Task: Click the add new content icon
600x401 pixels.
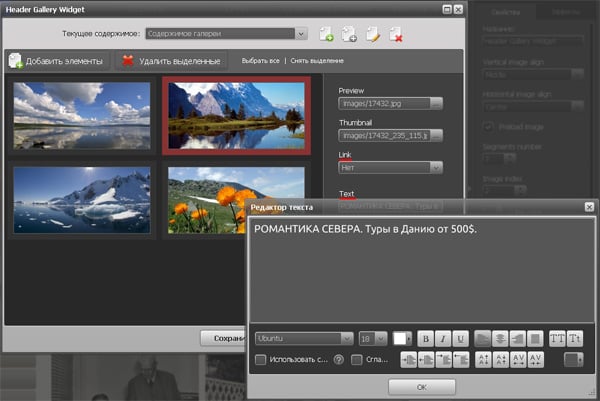Action: (x=326, y=35)
